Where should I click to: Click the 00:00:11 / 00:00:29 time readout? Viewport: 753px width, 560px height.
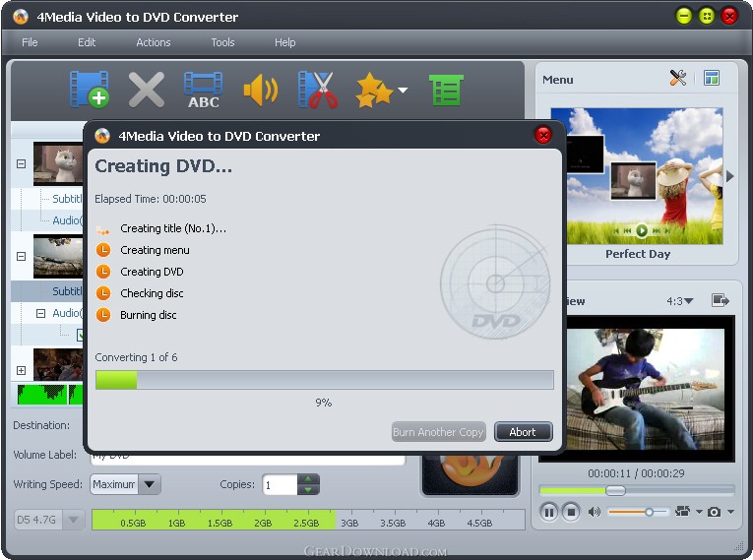click(x=636, y=473)
